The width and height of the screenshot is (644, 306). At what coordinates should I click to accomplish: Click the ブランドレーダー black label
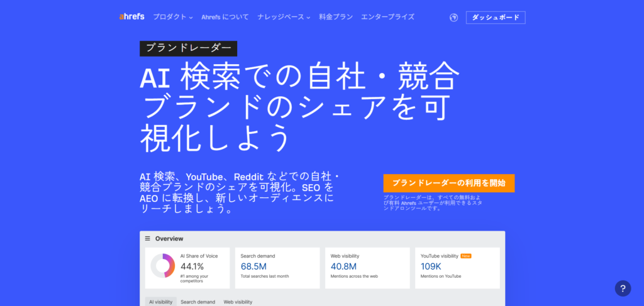pos(188,48)
